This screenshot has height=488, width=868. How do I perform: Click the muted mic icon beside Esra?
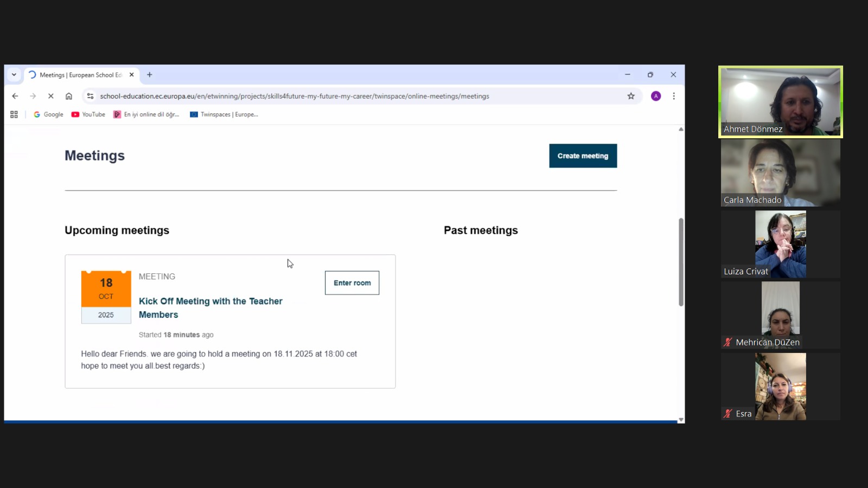pos(728,414)
